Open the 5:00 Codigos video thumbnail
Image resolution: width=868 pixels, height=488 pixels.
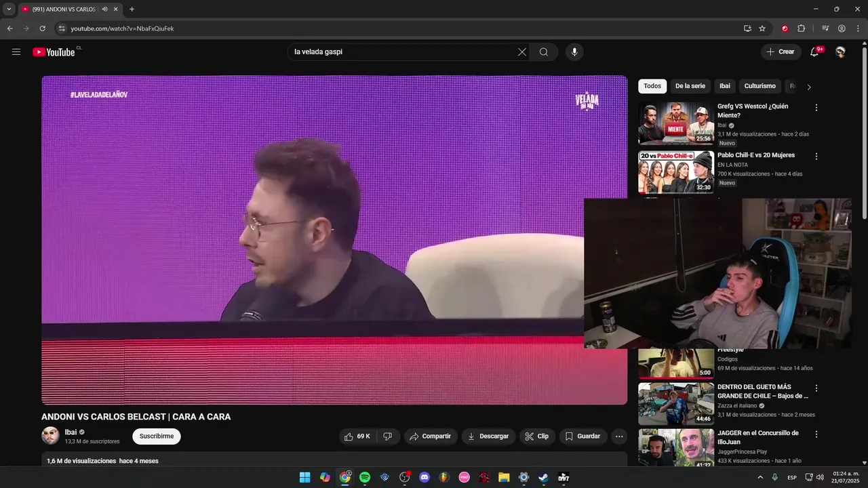click(676, 364)
